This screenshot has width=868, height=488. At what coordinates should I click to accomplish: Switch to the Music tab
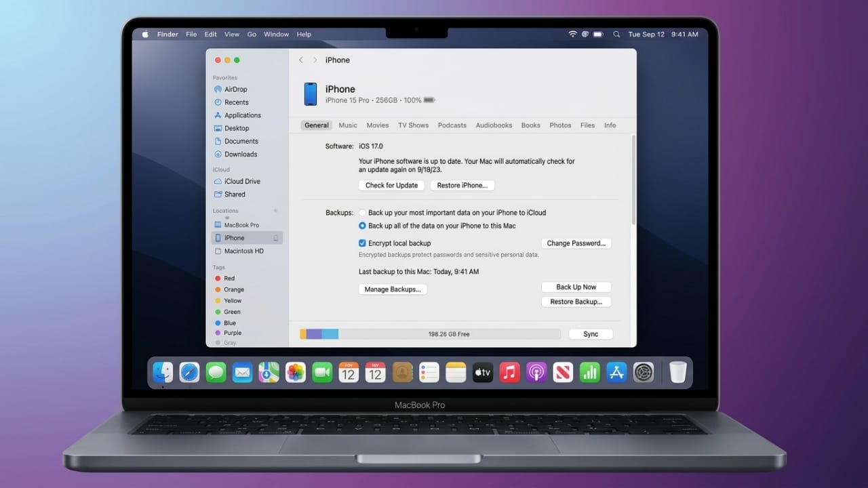(x=348, y=125)
